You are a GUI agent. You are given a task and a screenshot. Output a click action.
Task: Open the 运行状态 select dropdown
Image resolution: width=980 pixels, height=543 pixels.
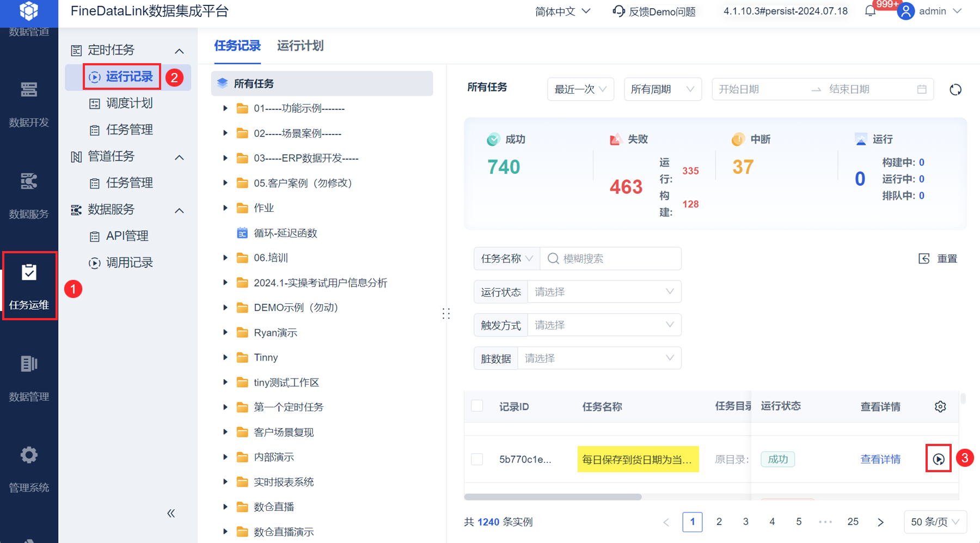pyautogui.click(x=604, y=292)
